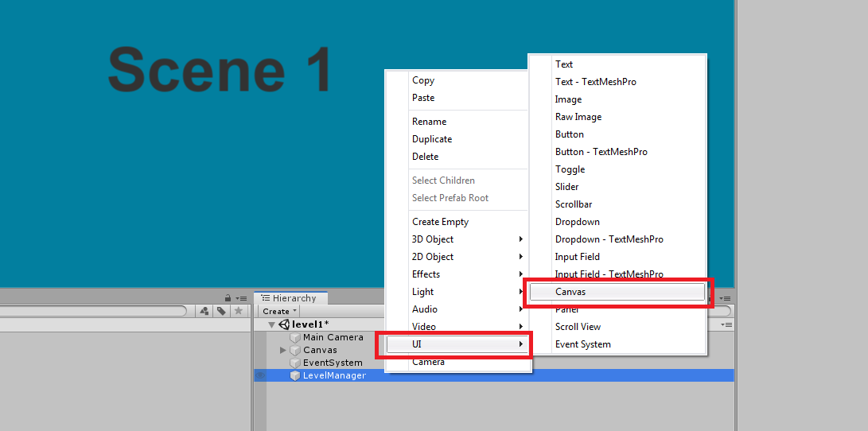Click the favorites star icon

tap(238, 311)
